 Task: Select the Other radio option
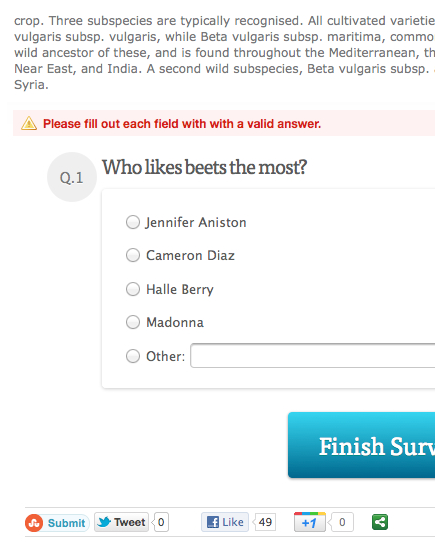pyautogui.click(x=133, y=356)
